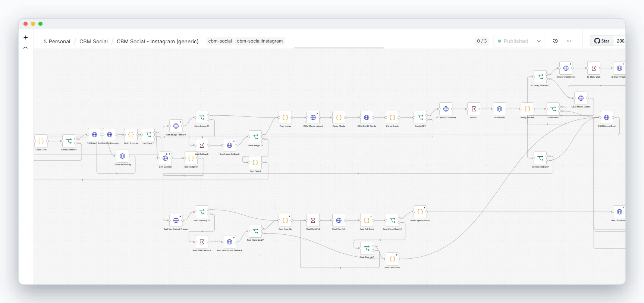The image size is (644, 303).
Task: Select the CBM Media Delete node
Action: 581,98
